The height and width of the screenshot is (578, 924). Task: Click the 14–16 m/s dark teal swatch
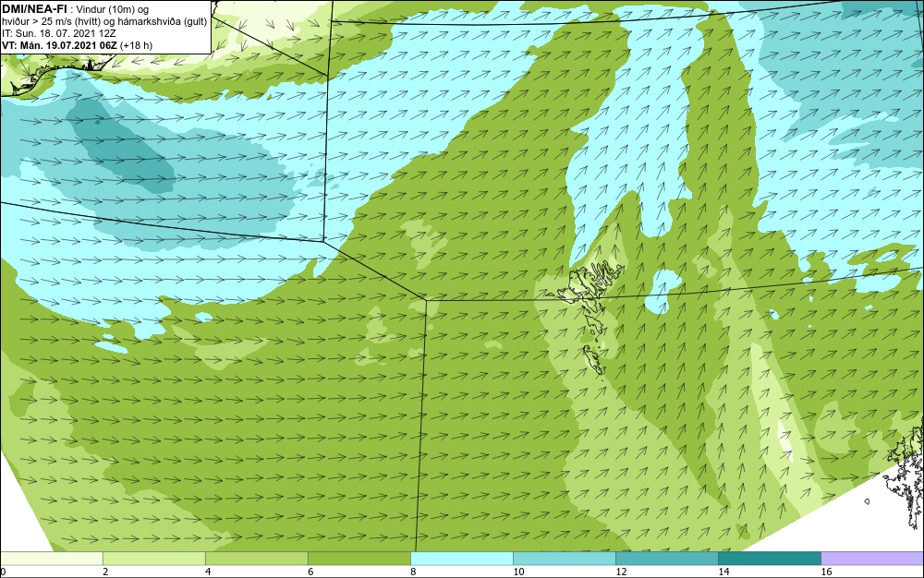pyautogui.click(x=769, y=559)
